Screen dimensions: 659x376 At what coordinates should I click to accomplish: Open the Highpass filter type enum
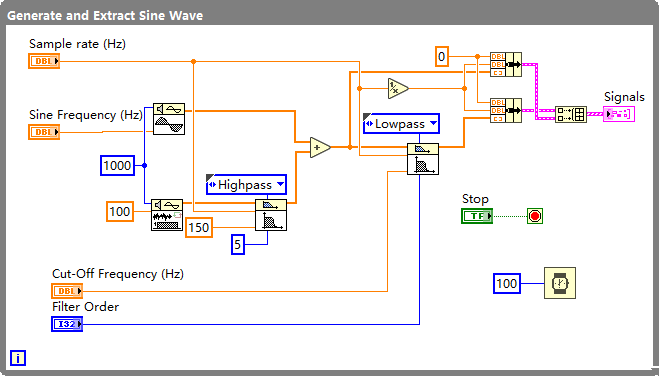pos(246,184)
